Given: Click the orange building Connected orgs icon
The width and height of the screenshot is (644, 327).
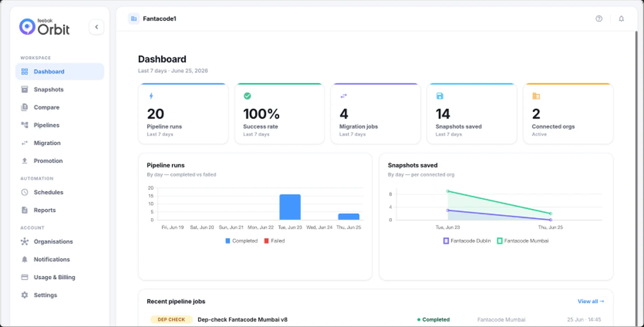Looking at the screenshot, I should tap(536, 96).
